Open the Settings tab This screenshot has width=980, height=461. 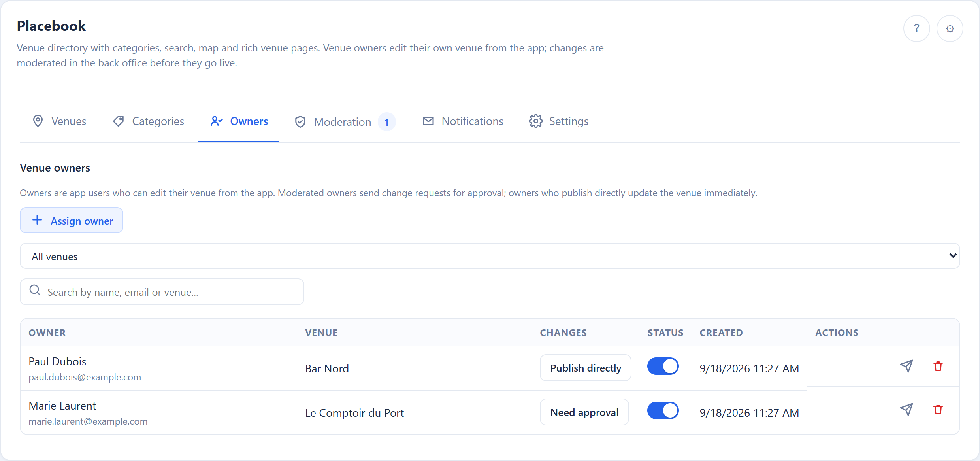tap(559, 121)
